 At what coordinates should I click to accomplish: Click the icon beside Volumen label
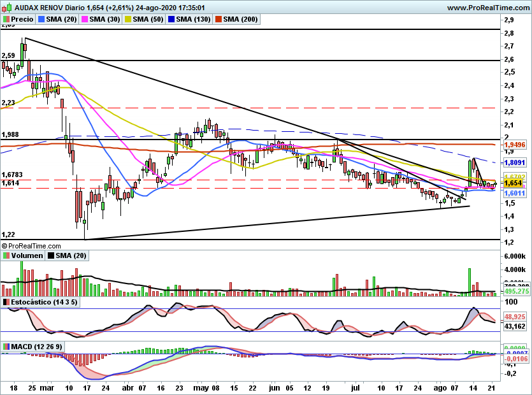coord(6,255)
